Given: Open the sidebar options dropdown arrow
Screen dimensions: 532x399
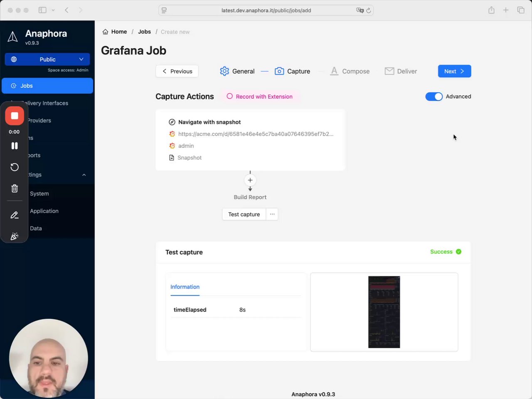Looking at the screenshot, I should [53, 10].
